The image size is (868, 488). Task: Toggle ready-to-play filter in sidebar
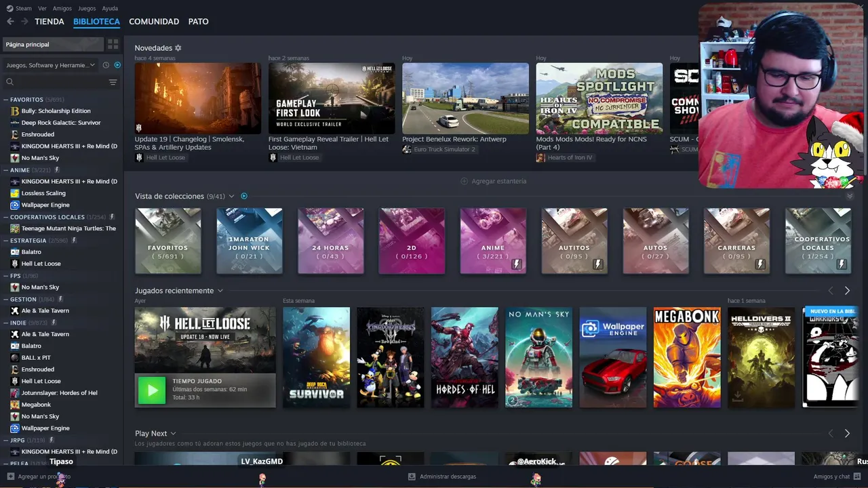[x=117, y=65]
